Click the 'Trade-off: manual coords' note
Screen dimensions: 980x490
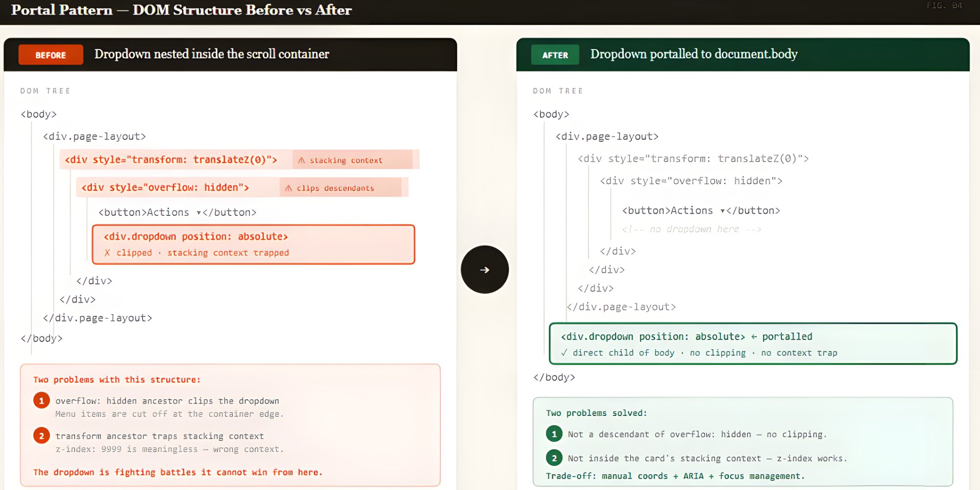click(675, 476)
